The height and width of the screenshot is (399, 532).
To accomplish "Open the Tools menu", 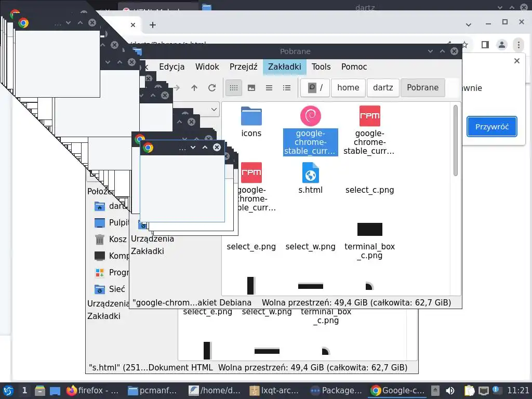I will pos(321,67).
